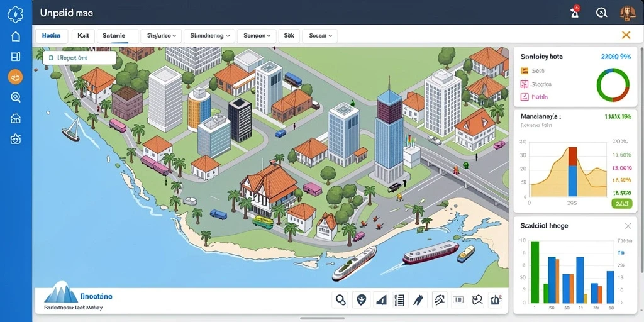
Task: Click the layout panels icon in sidebar
Action: (x=16, y=57)
